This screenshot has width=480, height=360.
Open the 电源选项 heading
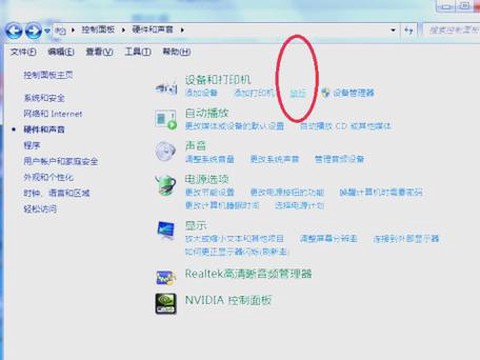tap(207, 179)
